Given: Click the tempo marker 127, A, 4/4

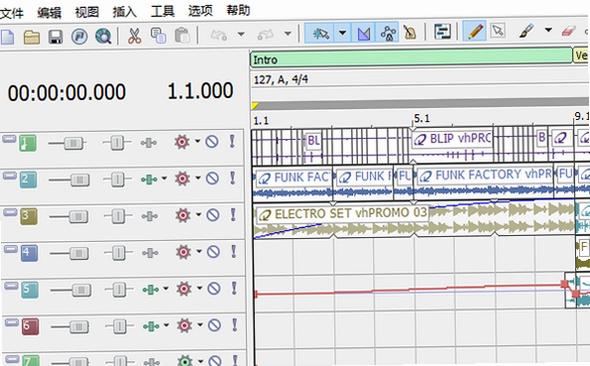Looking at the screenshot, I should (281, 80).
